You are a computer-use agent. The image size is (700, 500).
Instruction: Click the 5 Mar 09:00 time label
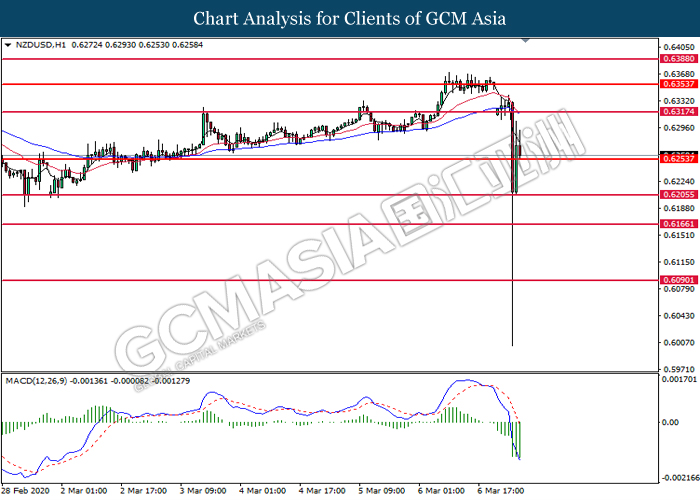coord(382,491)
